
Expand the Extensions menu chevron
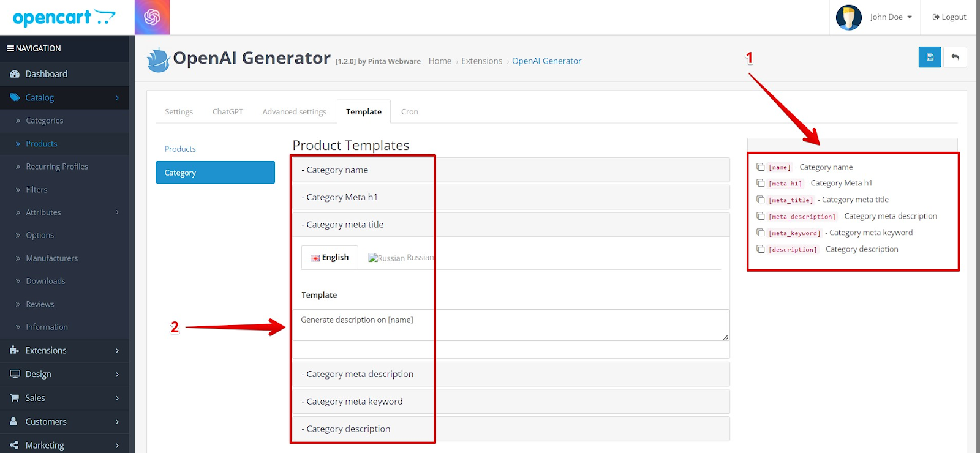point(117,351)
